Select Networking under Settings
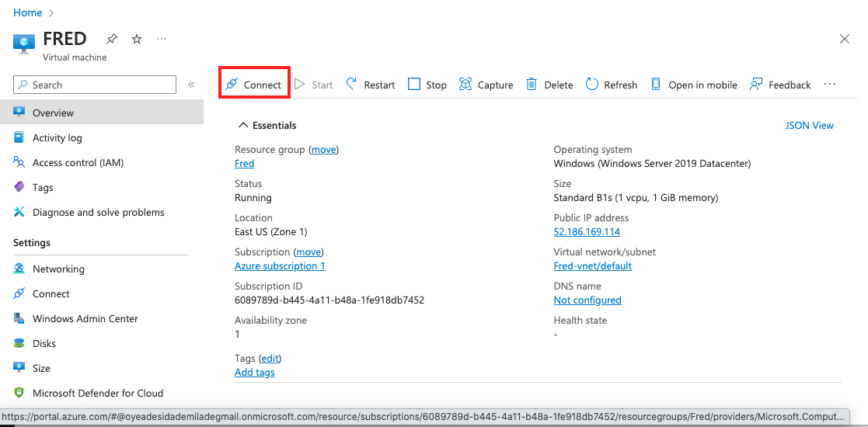Image resolution: width=868 pixels, height=427 pixels. click(58, 269)
